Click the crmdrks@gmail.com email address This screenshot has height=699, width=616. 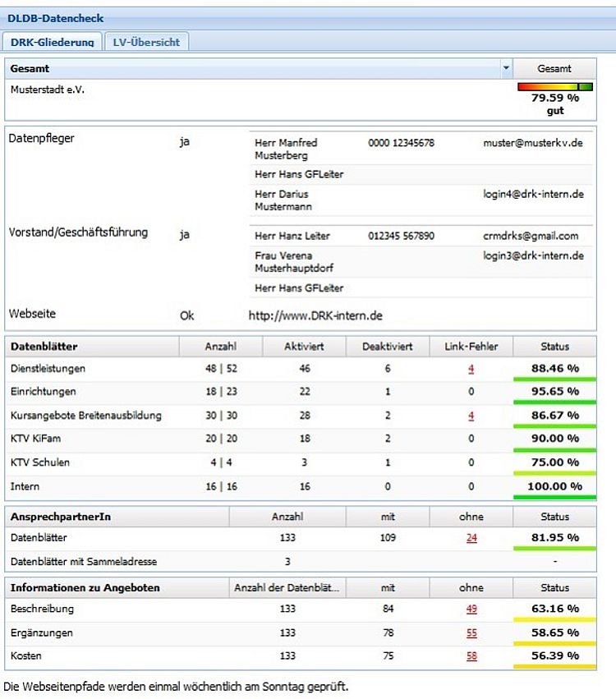pos(531,237)
